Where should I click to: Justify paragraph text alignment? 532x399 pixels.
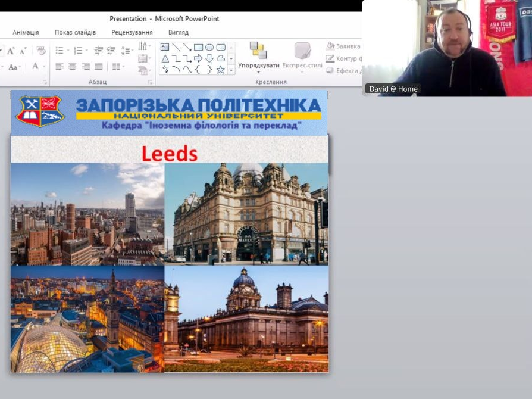98,67
